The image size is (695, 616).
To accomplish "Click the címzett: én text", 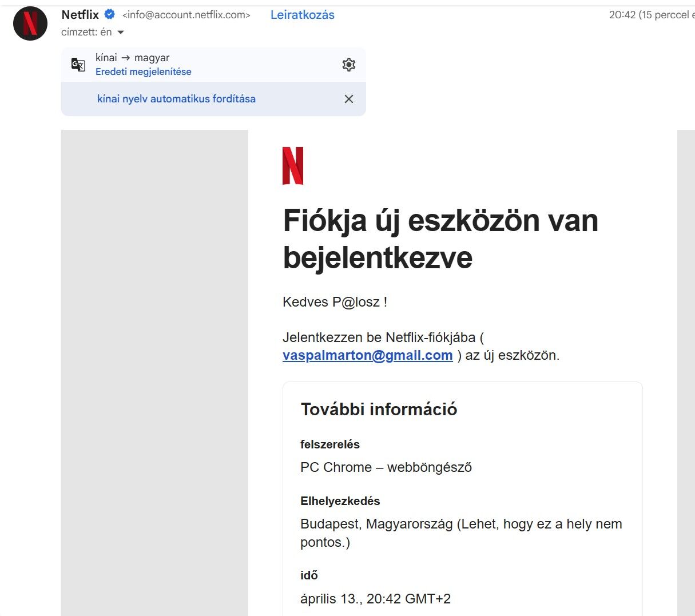I will pos(86,32).
